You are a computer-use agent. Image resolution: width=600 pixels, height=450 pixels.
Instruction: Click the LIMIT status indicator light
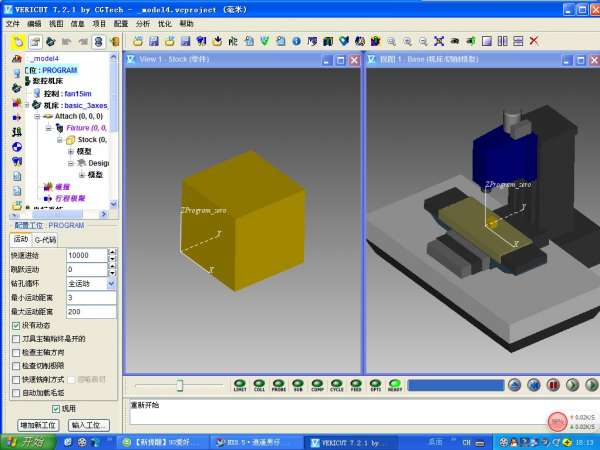(240, 384)
